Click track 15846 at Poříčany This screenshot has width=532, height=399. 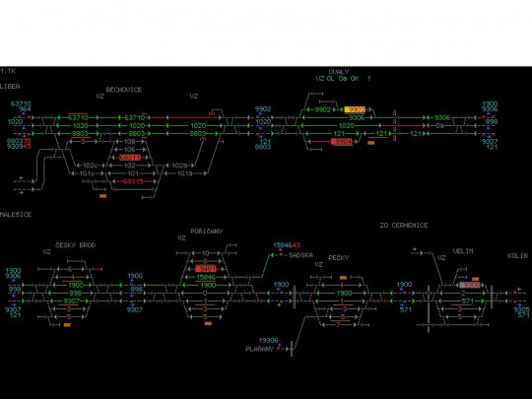point(206,277)
